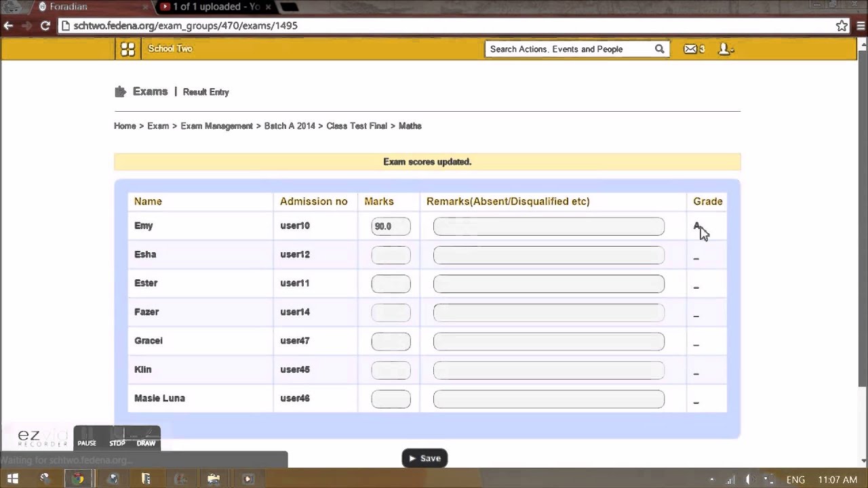Viewport: 868px width, 488px height.
Task: Click the Result Entry heading text
Action: pos(206,92)
